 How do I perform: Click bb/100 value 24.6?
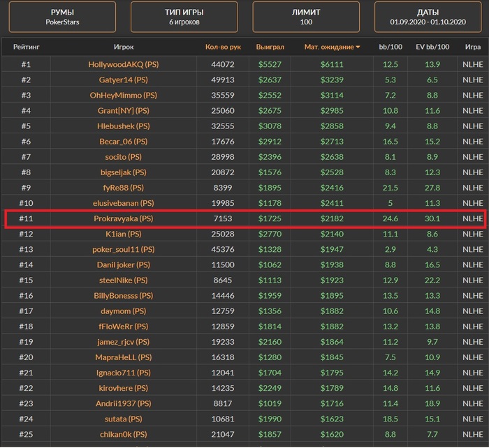[x=391, y=218]
